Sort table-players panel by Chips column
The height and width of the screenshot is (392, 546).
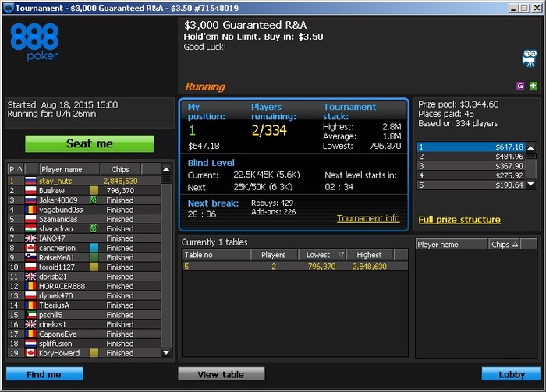tap(504, 245)
